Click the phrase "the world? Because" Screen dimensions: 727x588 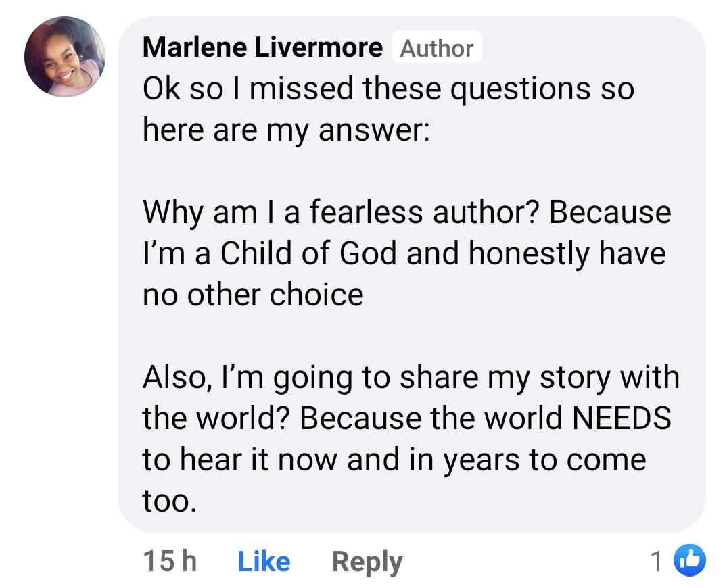coord(281,418)
